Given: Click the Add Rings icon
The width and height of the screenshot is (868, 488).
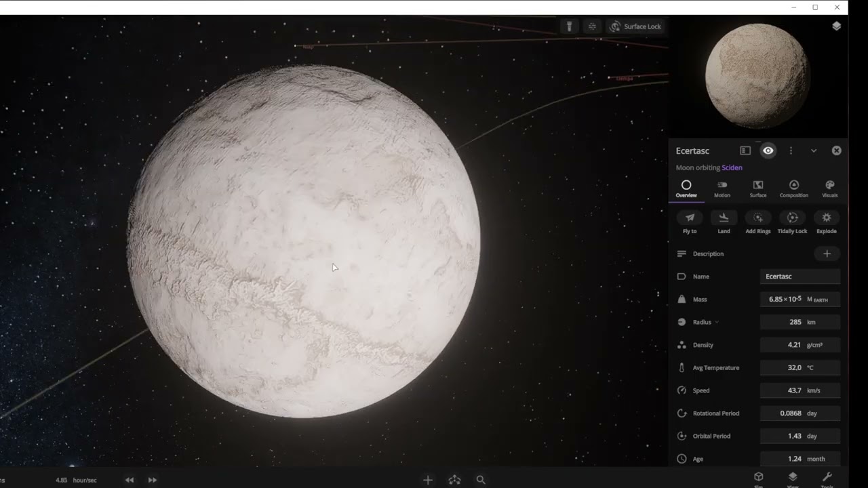Looking at the screenshot, I should (x=758, y=218).
